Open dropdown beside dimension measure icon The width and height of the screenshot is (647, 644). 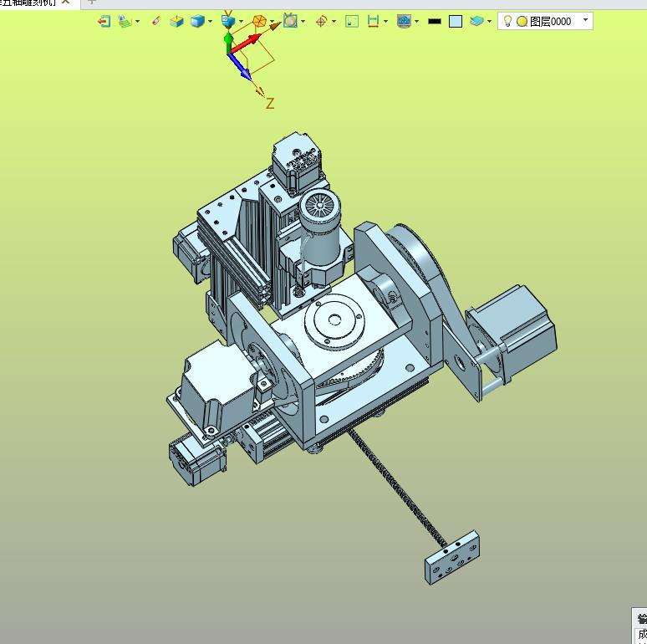tap(386, 21)
